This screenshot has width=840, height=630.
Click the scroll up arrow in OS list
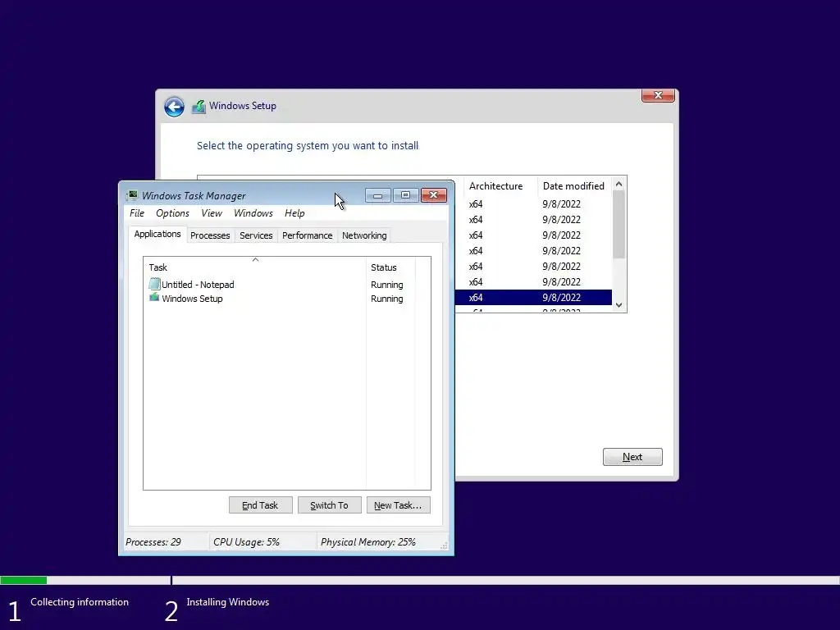point(619,184)
